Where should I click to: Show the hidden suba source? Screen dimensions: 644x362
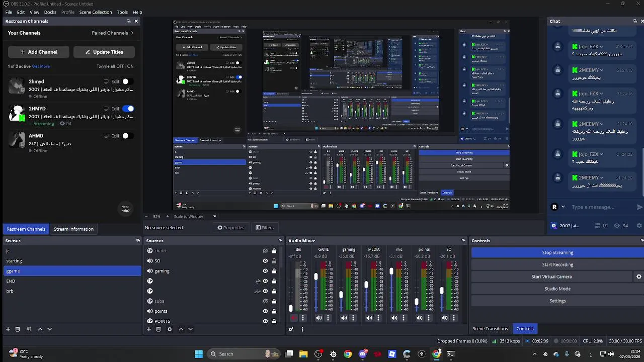265,301
